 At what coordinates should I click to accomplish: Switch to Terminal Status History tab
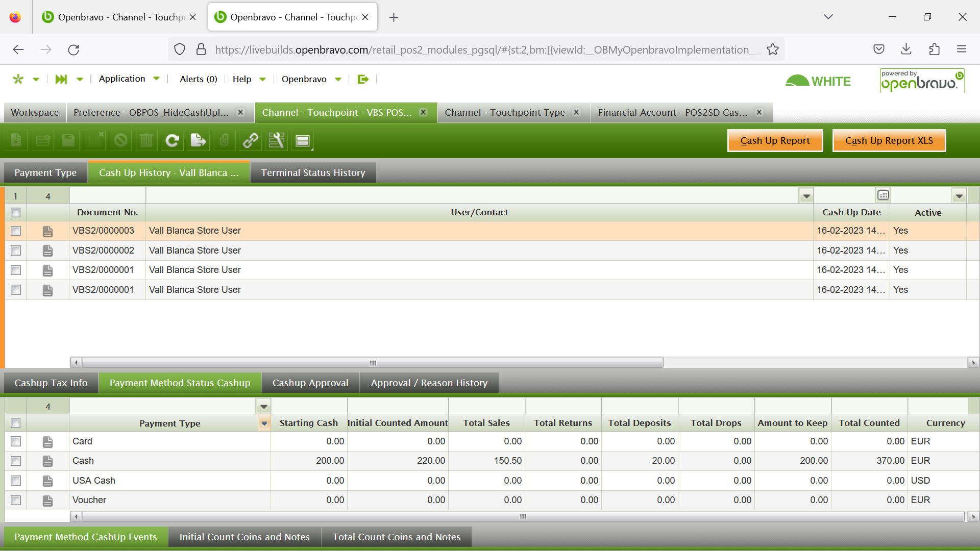pyautogui.click(x=313, y=173)
